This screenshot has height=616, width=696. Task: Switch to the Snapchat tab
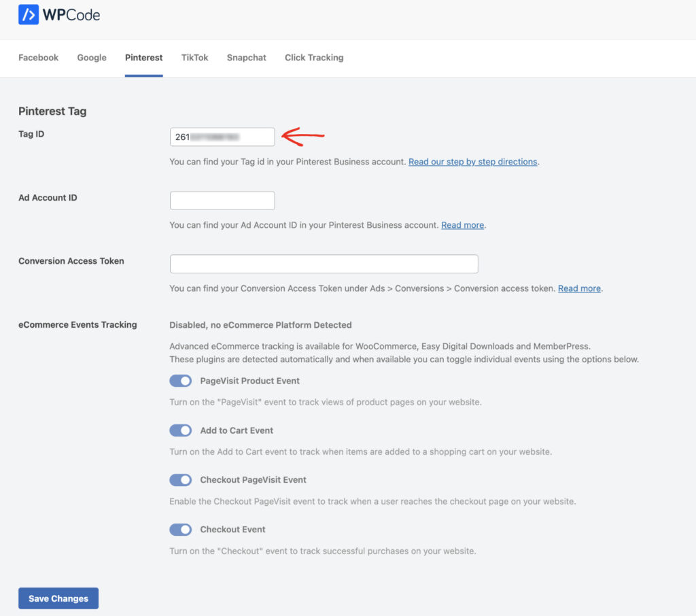(246, 58)
